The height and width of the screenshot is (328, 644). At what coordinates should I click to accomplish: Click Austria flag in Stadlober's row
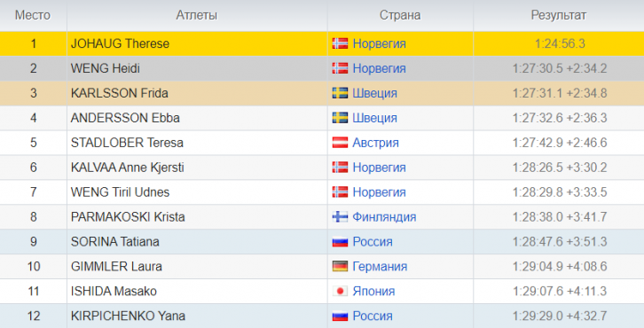pyautogui.click(x=340, y=143)
